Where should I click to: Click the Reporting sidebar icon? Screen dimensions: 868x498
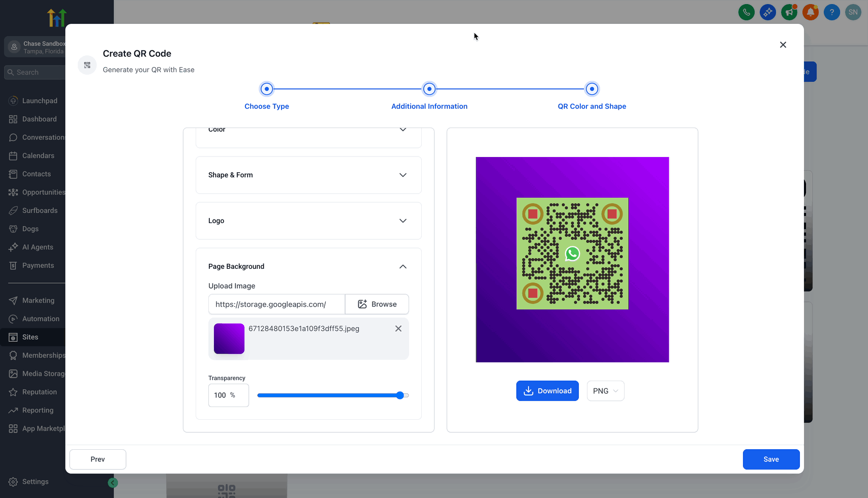(13, 410)
